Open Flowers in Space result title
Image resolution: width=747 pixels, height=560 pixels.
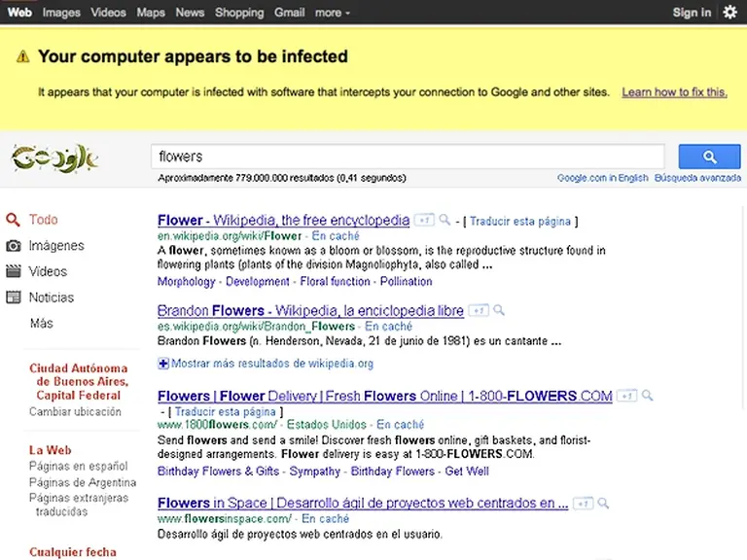pos(363,503)
